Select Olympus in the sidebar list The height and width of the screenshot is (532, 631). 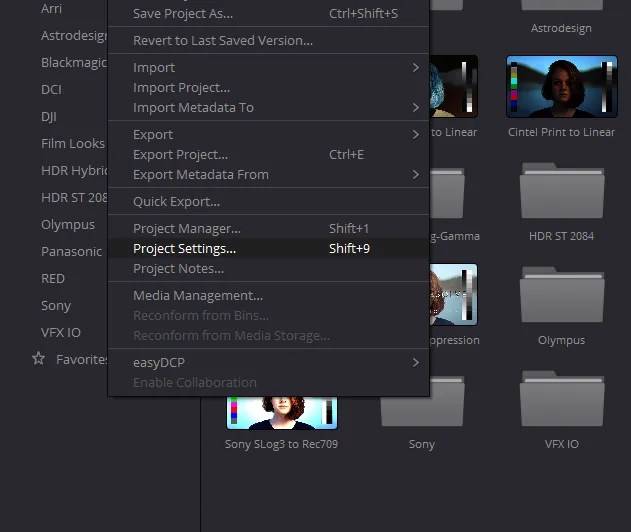pyautogui.click(x=68, y=225)
